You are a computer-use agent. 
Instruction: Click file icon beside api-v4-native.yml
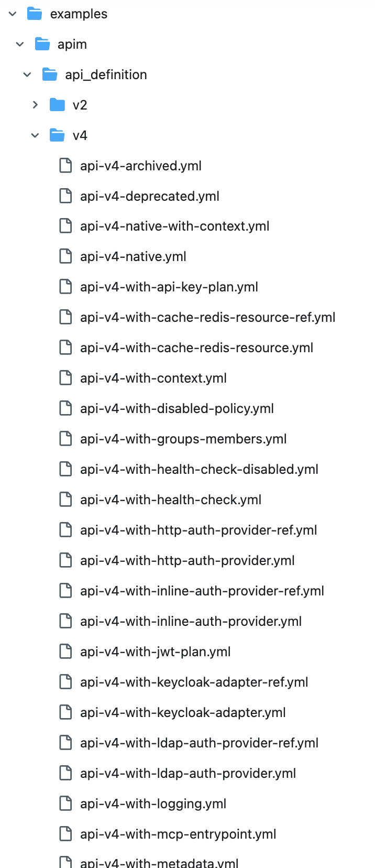(65, 257)
